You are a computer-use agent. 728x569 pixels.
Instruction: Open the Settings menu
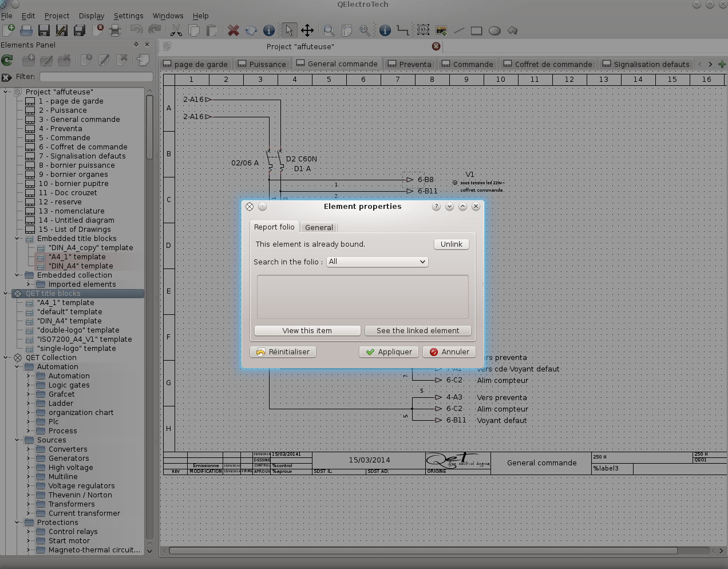(x=128, y=16)
